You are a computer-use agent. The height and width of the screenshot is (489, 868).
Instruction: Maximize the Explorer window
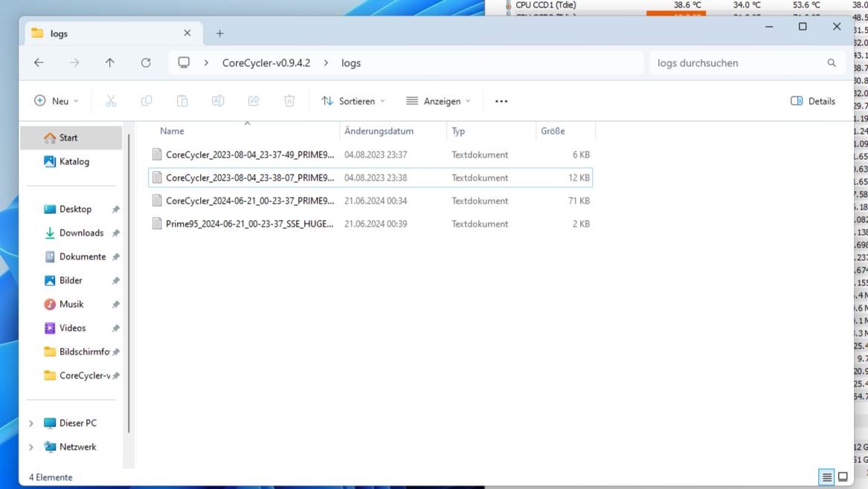click(x=803, y=27)
